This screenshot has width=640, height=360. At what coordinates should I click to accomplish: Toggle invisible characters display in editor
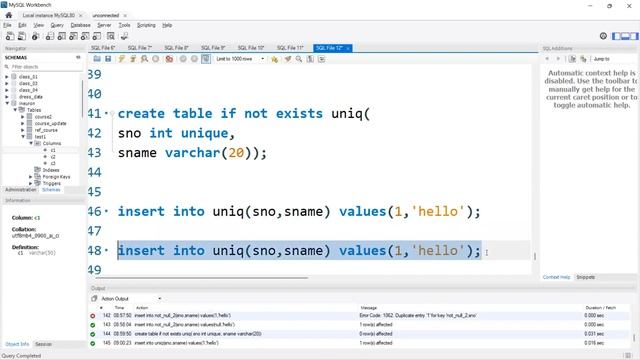[x=310, y=59]
